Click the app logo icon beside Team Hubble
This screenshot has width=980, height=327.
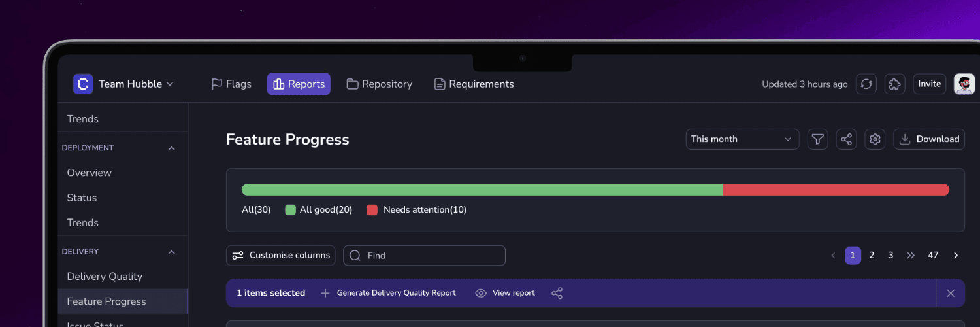[x=83, y=84]
